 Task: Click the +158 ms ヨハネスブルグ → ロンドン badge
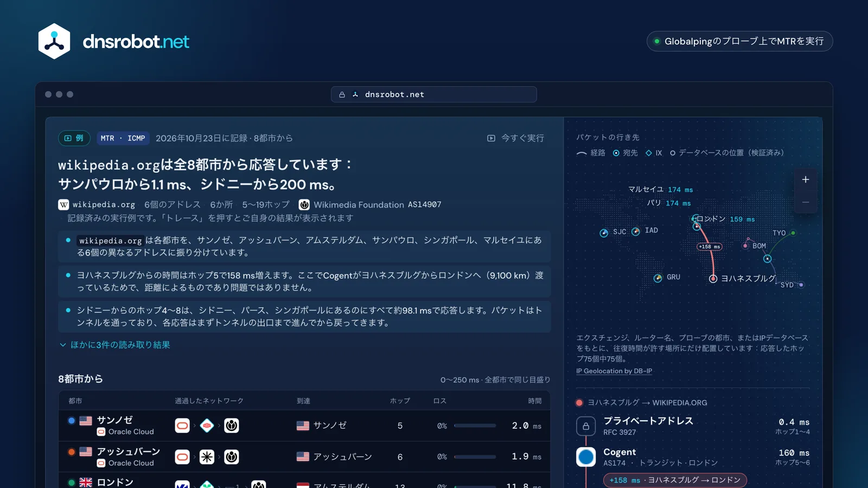click(x=675, y=480)
